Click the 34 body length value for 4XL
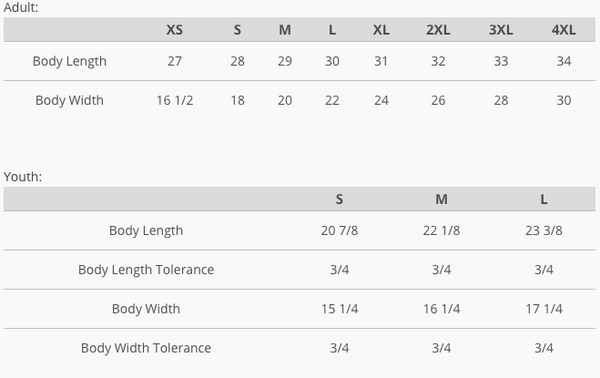This screenshot has width=600, height=378. click(x=564, y=61)
